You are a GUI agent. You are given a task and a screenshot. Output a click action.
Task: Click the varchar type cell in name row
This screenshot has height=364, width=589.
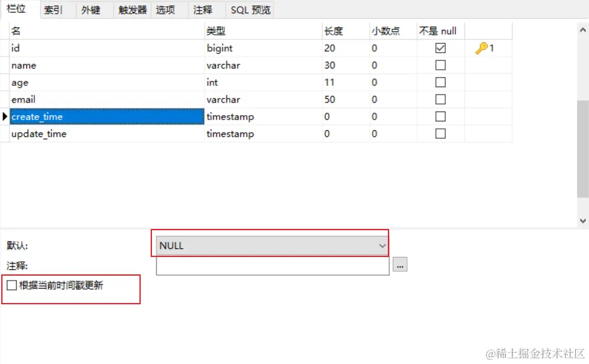pyautogui.click(x=263, y=65)
